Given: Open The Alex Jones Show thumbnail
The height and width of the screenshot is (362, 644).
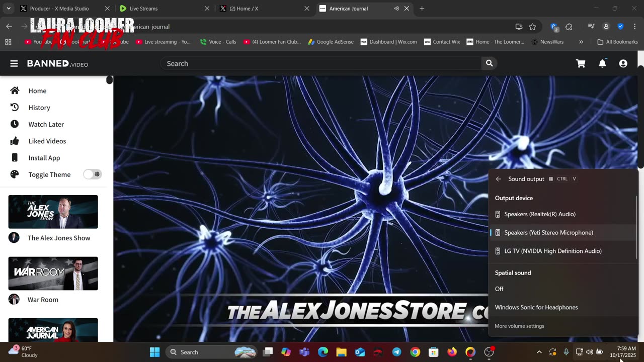Looking at the screenshot, I should click(x=53, y=212).
